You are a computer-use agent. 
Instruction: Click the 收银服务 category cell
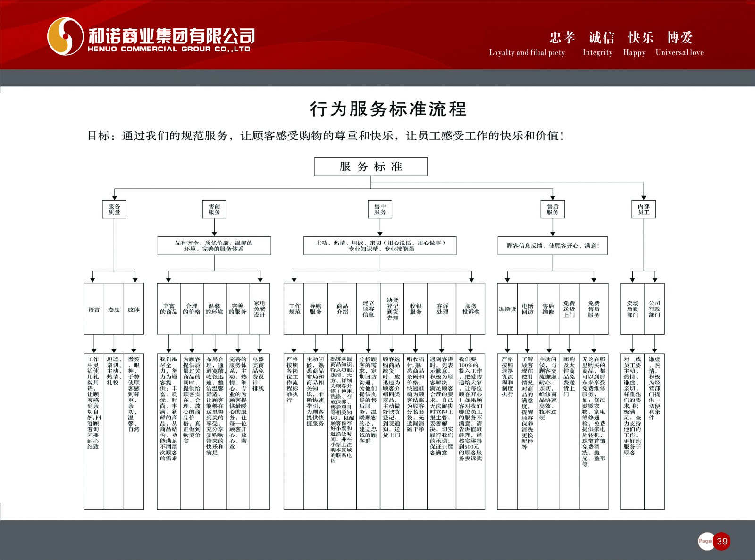pyautogui.click(x=416, y=309)
